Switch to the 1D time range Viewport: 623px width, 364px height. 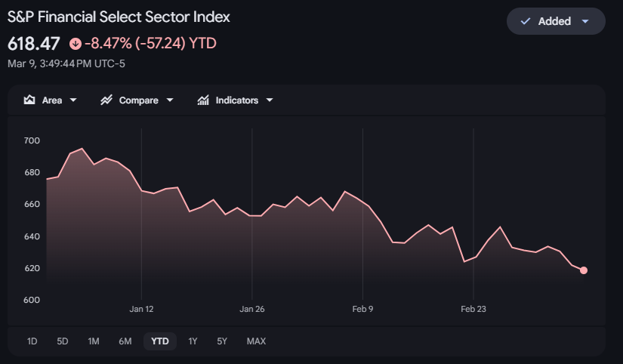click(x=32, y=341)
